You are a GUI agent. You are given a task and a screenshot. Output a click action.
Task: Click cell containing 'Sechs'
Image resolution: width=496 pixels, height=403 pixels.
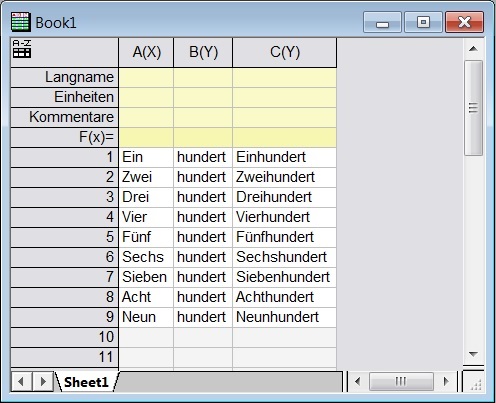tap(146, 257)
